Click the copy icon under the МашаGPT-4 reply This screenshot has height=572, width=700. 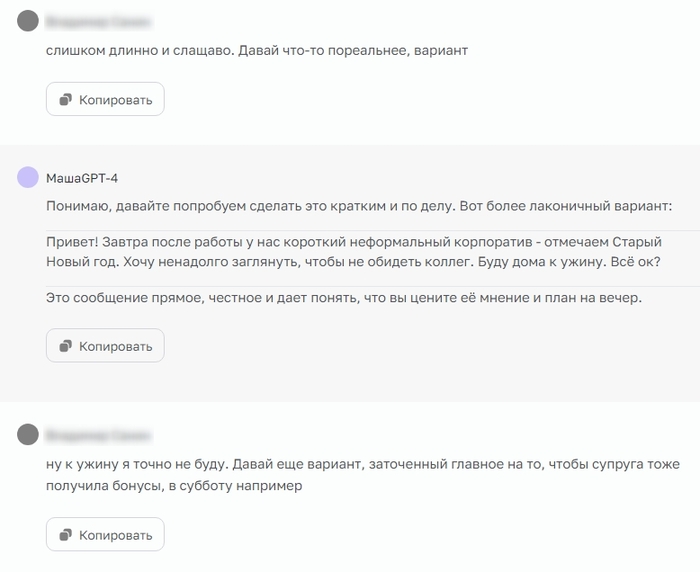point(67,346)
